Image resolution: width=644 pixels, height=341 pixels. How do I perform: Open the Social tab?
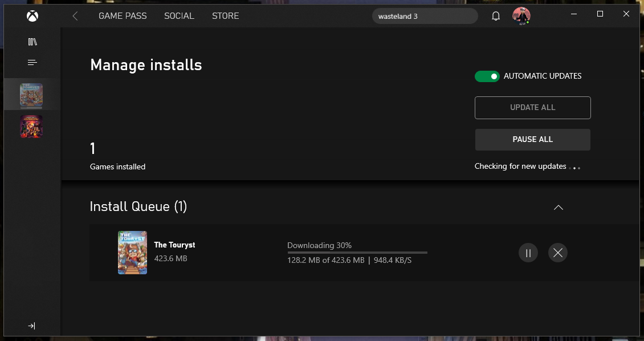click(x=179, y=16)
